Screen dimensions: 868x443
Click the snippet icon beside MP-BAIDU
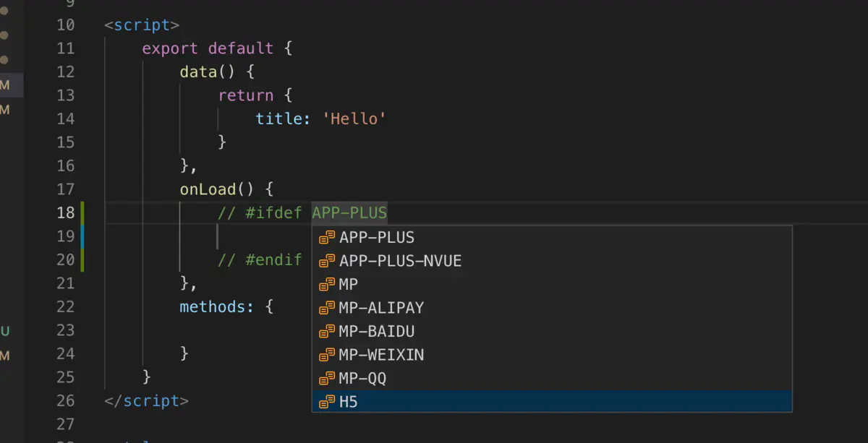pyautogui.click(x=327, y=332)
